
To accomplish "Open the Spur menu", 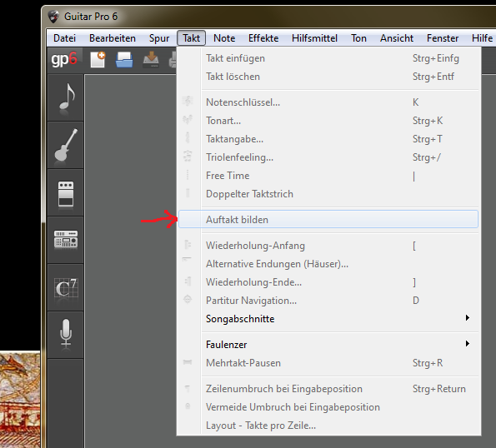I will pos(159,38).
